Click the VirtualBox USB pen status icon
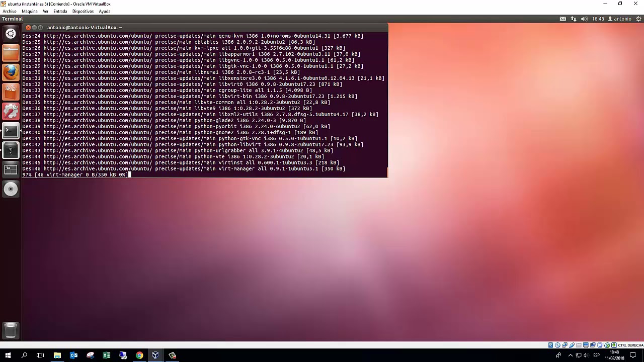The width and height of the screenshot is (644, 362). (x=572, y=345)
